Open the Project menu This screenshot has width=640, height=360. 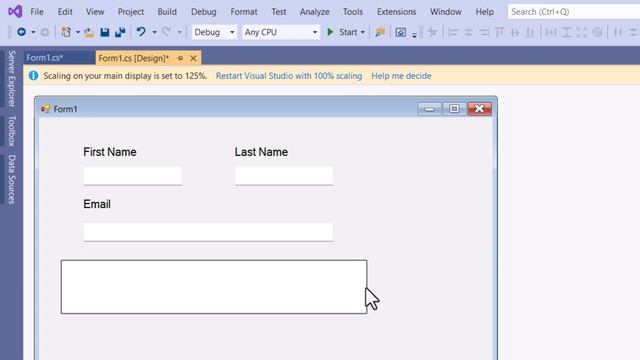[x=131, y=12]
